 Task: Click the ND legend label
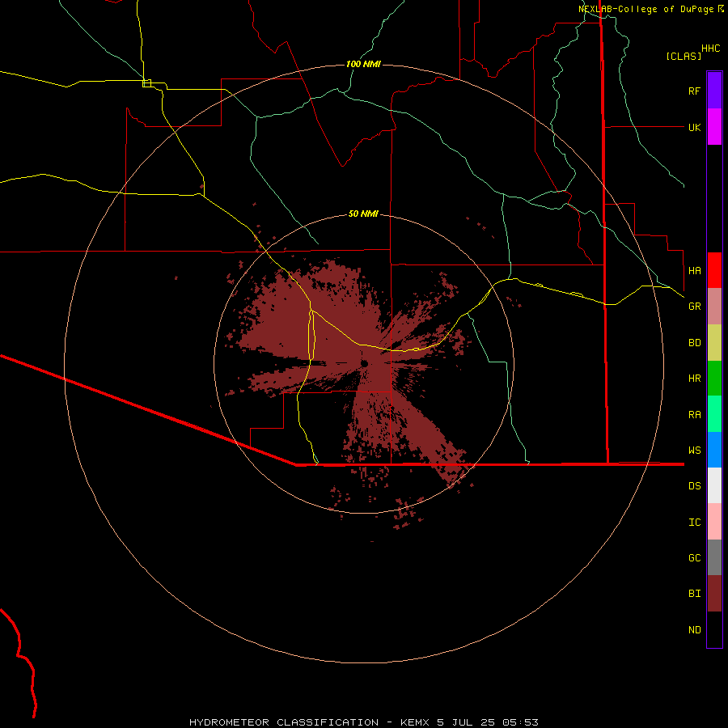pyautogui.click(x=694, y=629)
